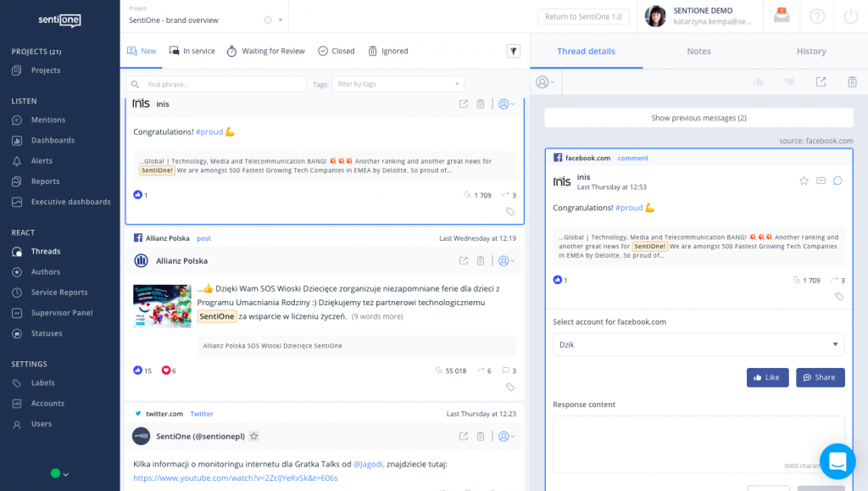Click the notifications inbox icon in header

tap(782, 16)
